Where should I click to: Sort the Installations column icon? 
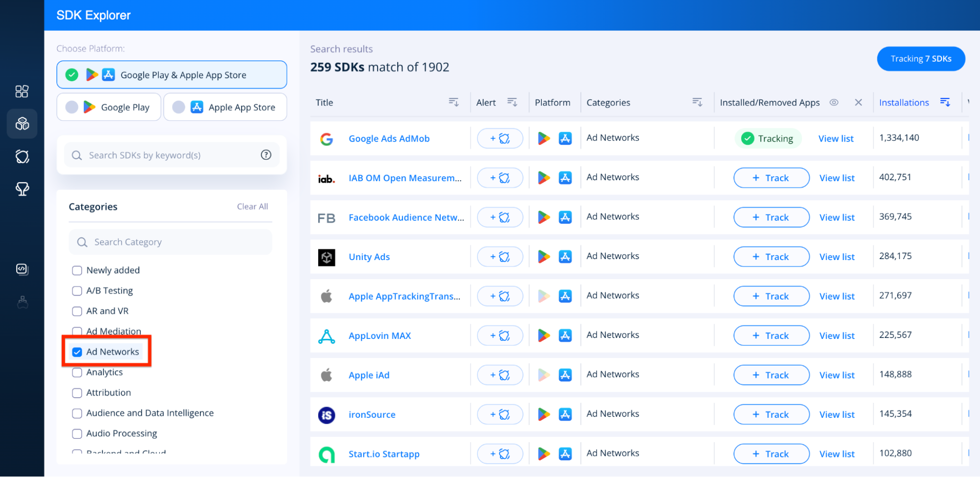[945, 102]
